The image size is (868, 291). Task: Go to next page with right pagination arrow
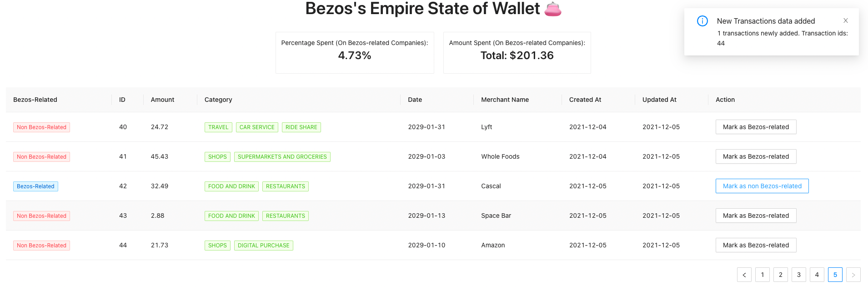coord(853,275)
